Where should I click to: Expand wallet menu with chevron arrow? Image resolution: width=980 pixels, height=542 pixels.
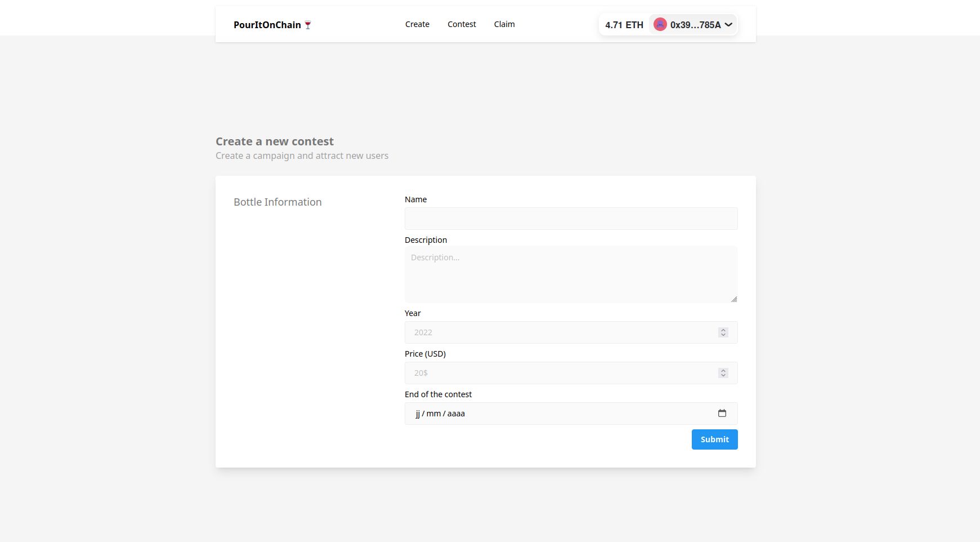pos(728,25)
